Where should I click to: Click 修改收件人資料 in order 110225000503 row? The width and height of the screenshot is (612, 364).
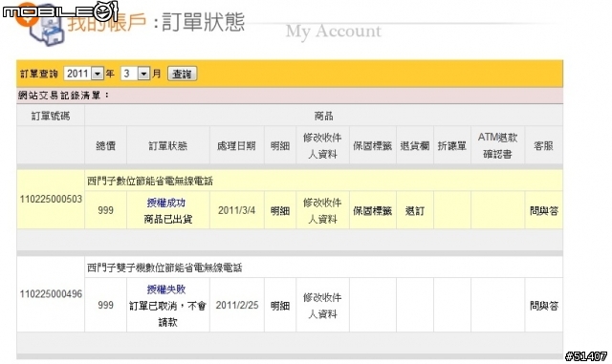click(322, 211)
